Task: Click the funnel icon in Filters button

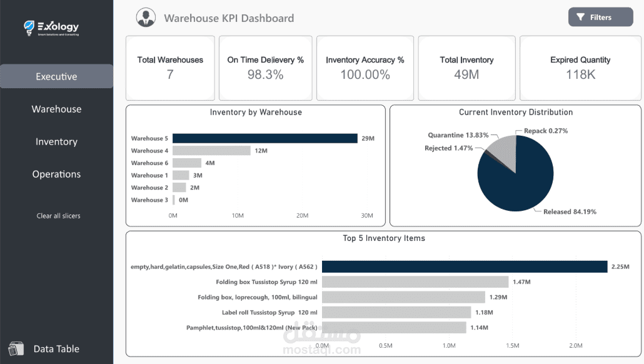Action: [x=580, y=18]
